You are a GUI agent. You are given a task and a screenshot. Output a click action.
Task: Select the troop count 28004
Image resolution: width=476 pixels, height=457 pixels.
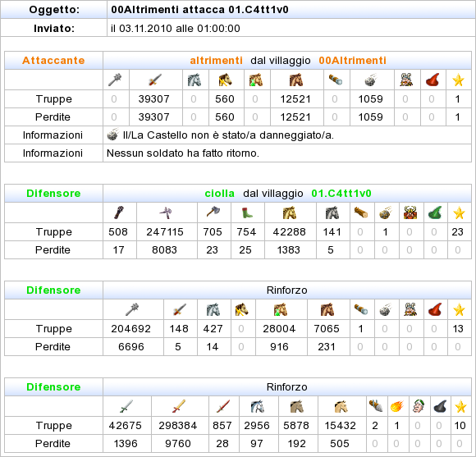point(279,329)
